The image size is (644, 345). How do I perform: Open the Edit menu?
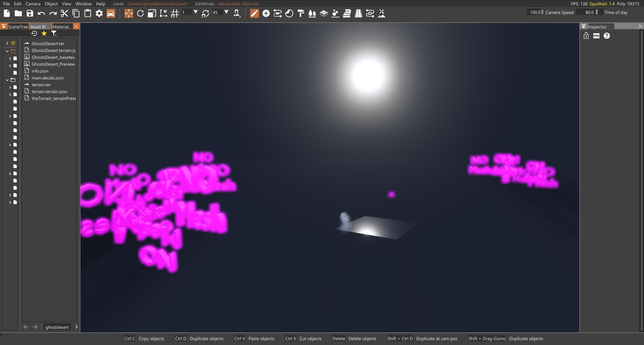pyautogui.click(x=18, y=4)
